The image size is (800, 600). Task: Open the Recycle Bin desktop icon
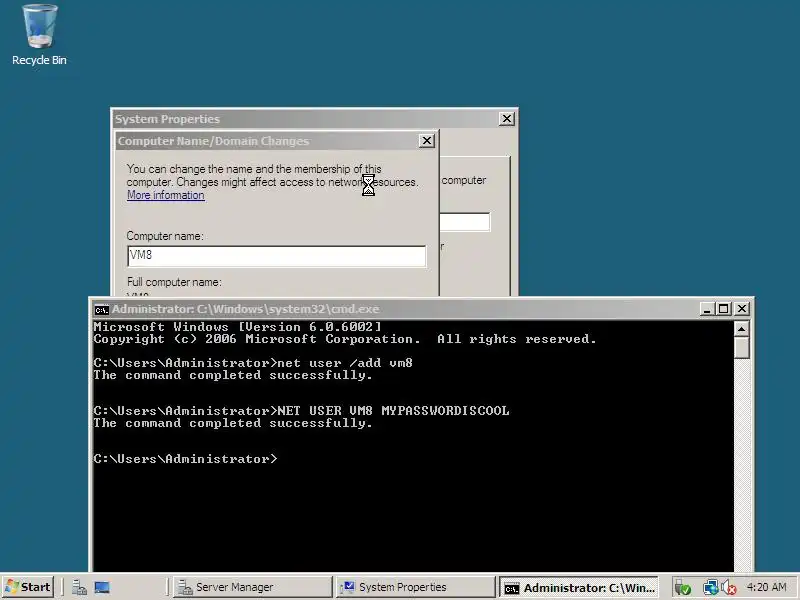[x=39, y=35]
